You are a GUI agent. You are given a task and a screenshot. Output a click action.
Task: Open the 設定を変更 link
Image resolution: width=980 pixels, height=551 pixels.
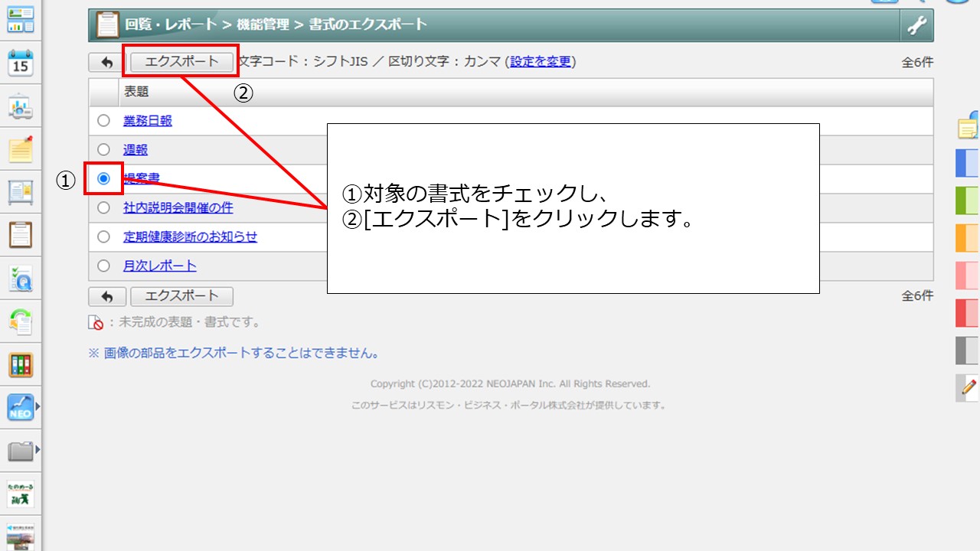(541, 61)
